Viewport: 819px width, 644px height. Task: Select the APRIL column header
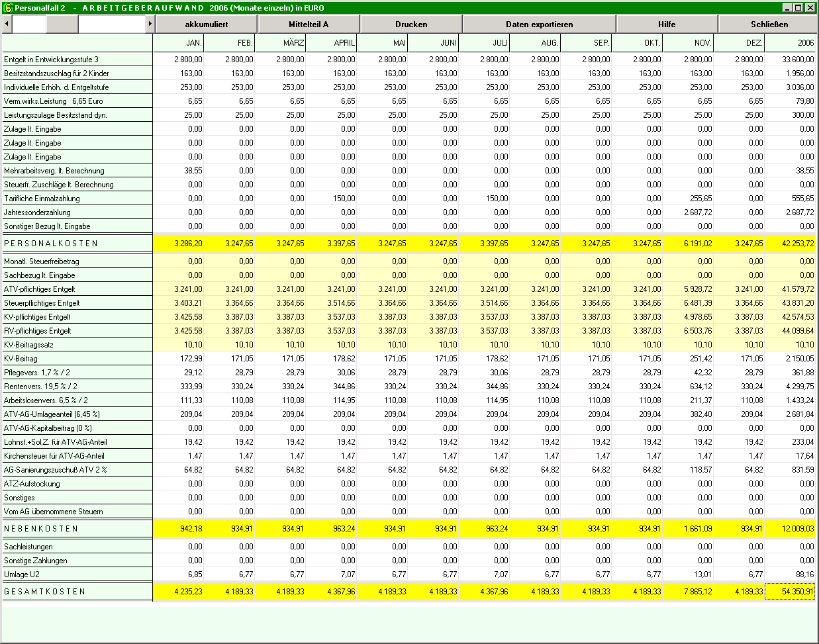click(x=332, y=43)
